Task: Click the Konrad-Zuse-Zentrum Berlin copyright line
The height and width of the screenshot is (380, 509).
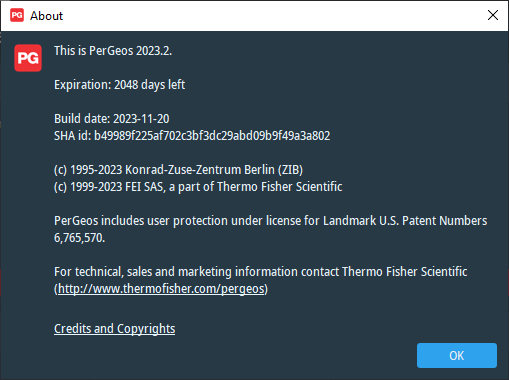Action: 178,170
